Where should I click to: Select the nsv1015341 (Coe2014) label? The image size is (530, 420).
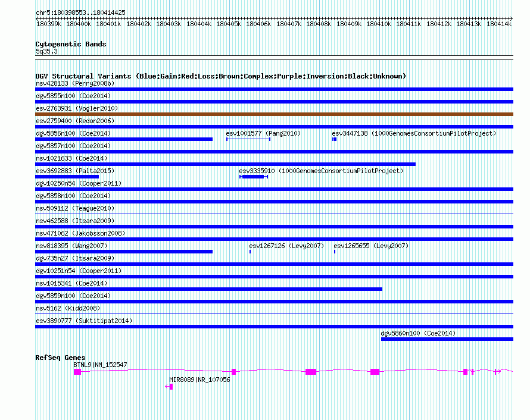pos(71,283)
